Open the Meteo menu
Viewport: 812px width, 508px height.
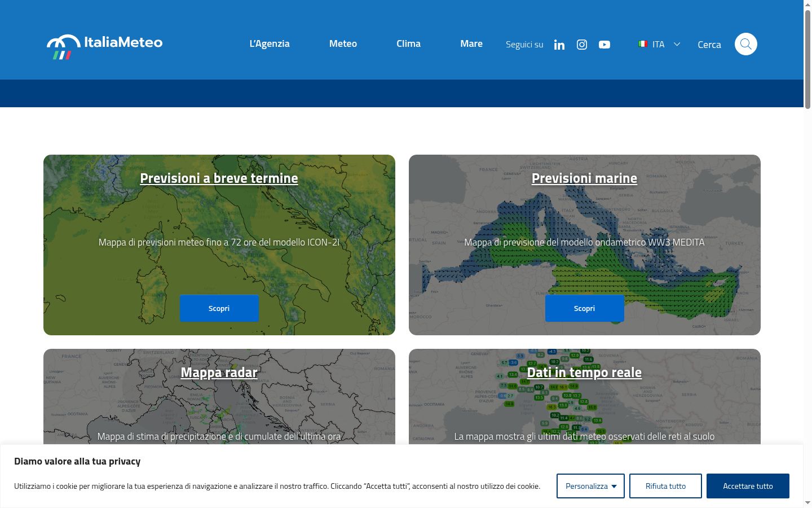click(343, 43)
